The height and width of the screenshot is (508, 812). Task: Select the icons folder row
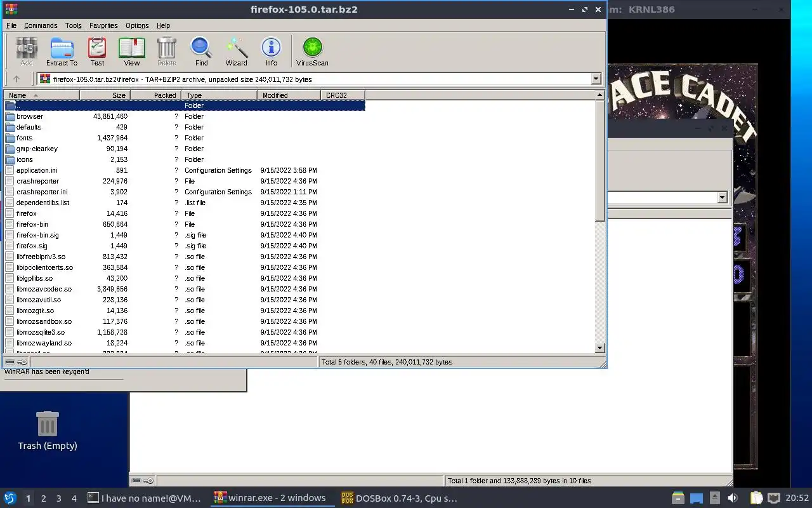184,159
